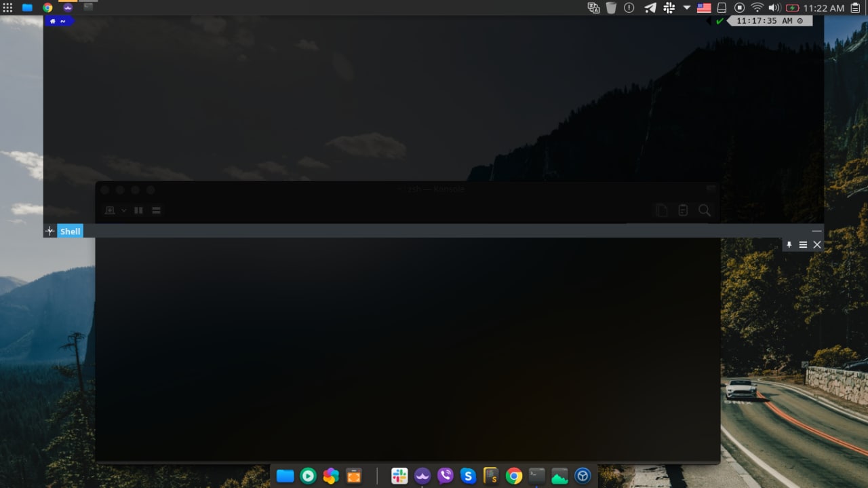Open the Wi-Fi network tray icon
Image resolution: width=868 pixels, height=488 pixels.
[x=757, y=7]
